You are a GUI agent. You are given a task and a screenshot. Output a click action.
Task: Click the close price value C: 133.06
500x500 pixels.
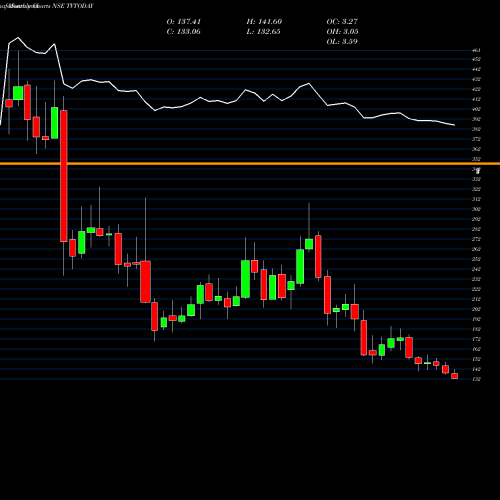pyautogui.click(x=183, y=32)
